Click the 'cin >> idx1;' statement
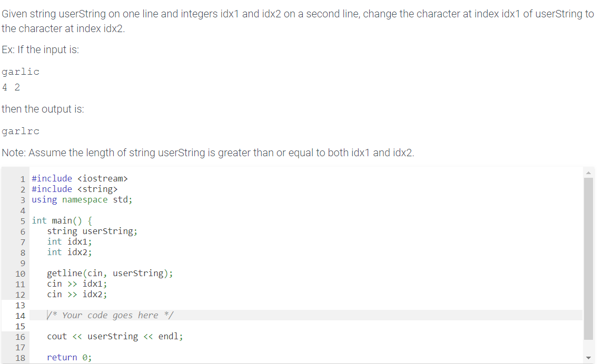Screen dimensions: 603x364 tap(77, 284)
